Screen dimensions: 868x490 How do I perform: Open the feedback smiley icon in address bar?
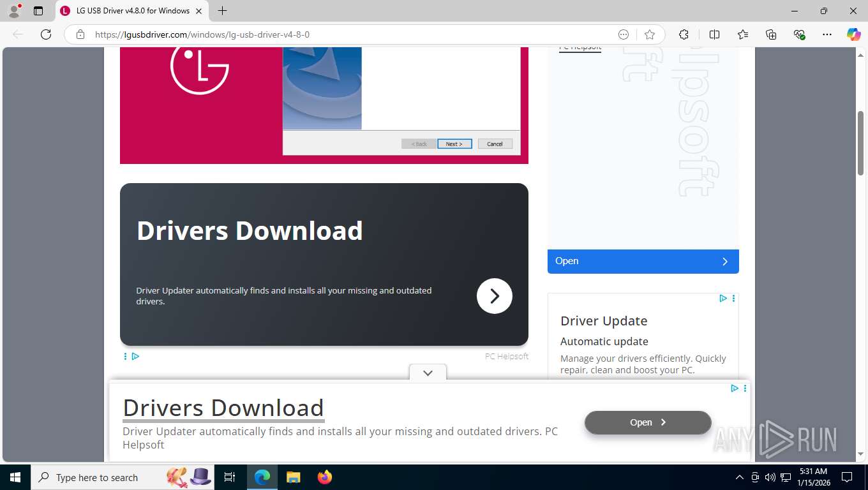(624, 34)
